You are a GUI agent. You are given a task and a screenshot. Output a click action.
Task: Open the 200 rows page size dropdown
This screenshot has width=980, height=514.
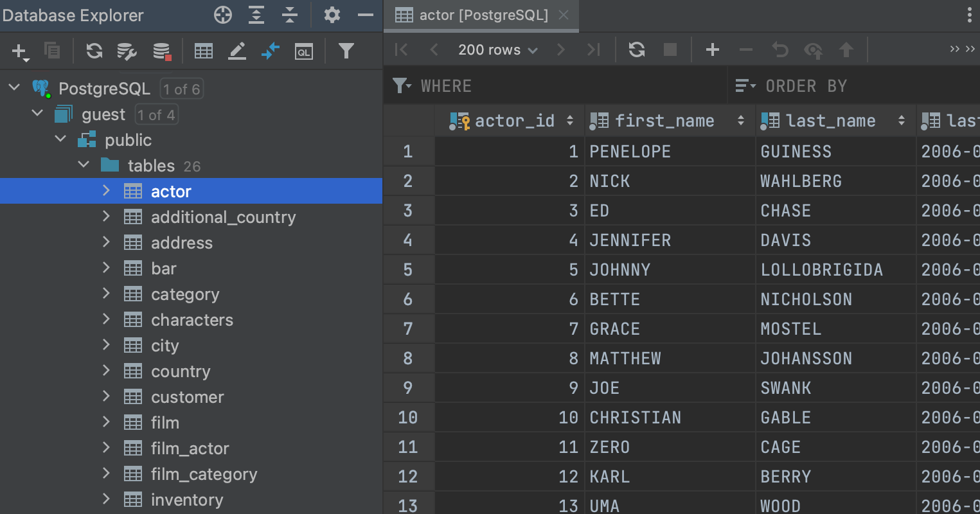point(498,49)
